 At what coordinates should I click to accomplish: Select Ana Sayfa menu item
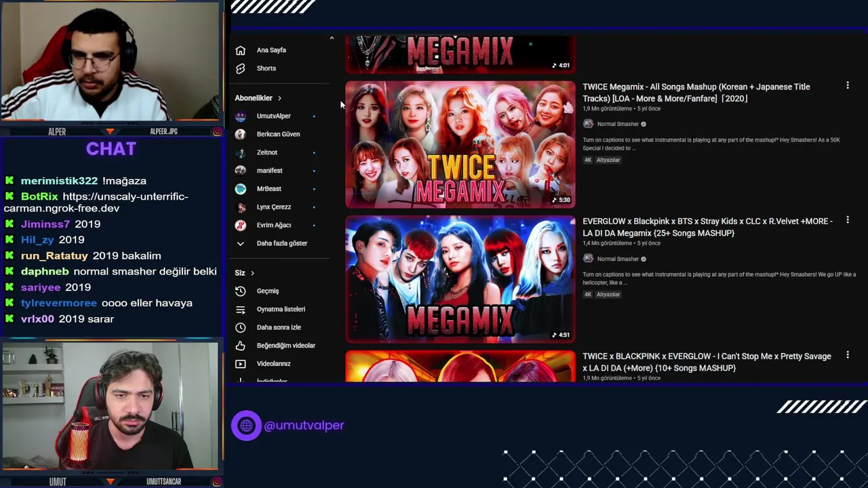point(271,50)
